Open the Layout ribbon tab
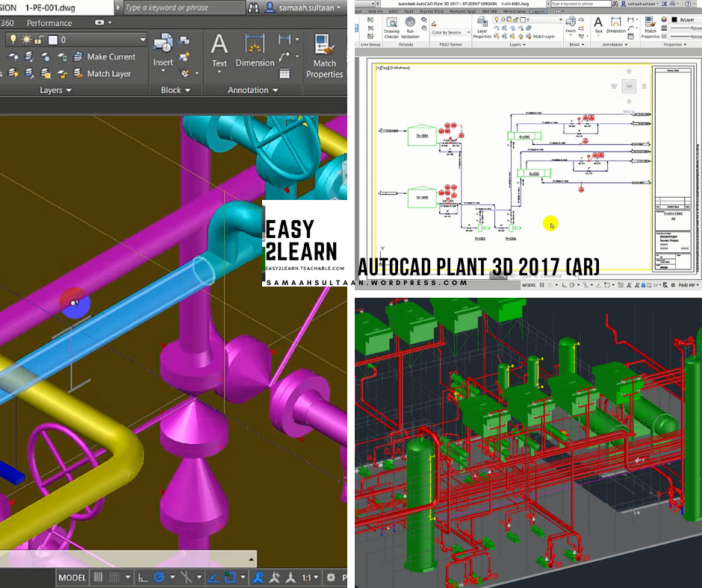This screenshot has width=702, height=588. point(538,11)
